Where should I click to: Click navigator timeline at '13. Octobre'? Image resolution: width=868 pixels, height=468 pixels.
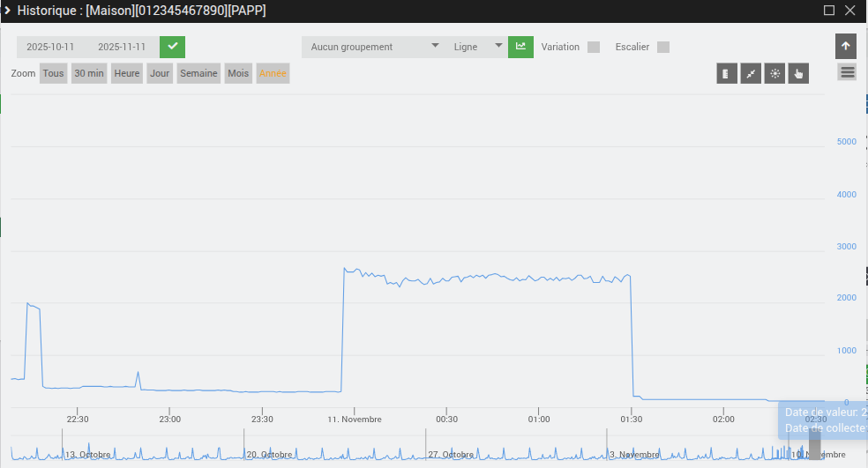[x=88, y=455]
